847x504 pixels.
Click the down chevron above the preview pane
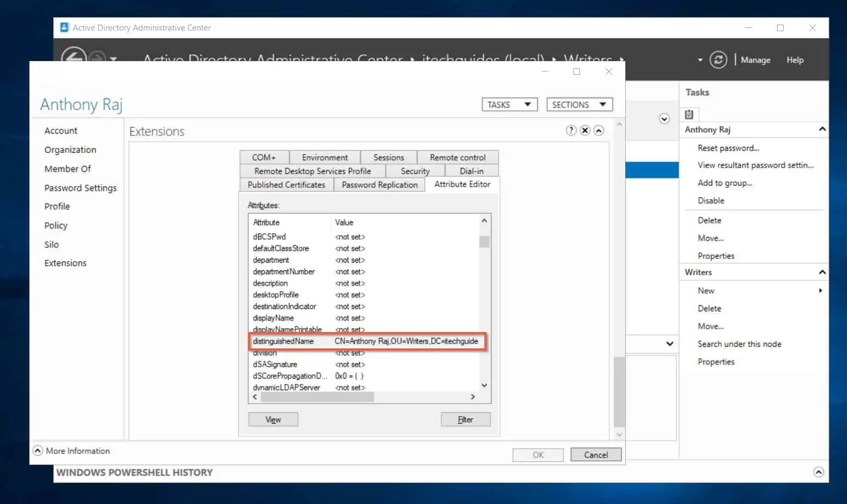(x=670, y=343)
